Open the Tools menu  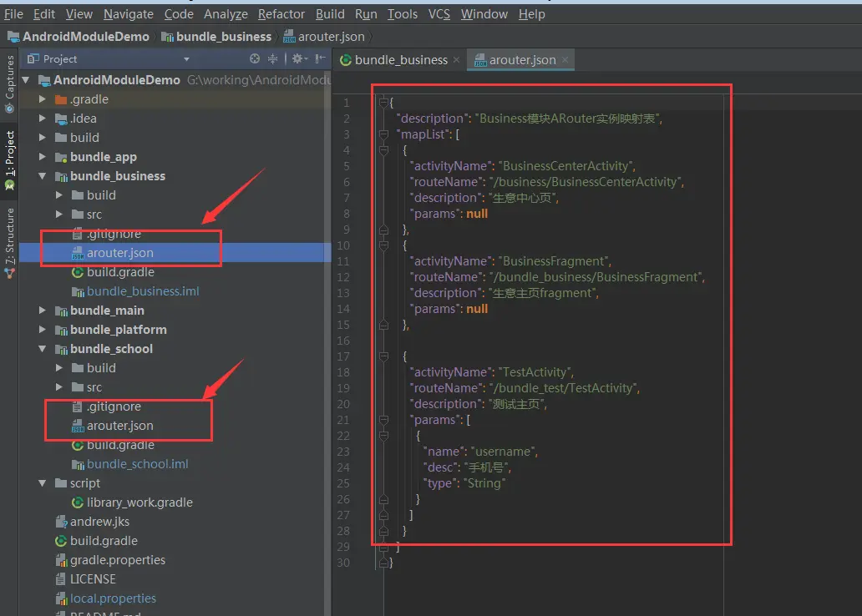[402, 13]
